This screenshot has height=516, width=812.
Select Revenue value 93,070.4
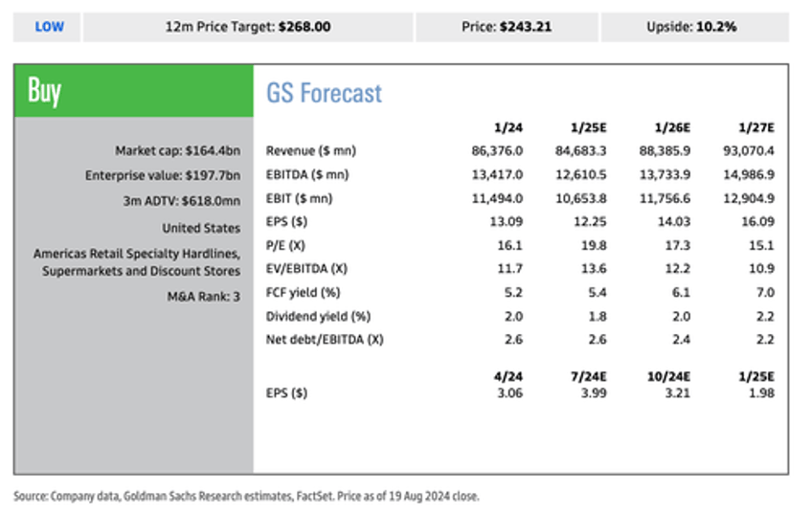tap(749, 150)
